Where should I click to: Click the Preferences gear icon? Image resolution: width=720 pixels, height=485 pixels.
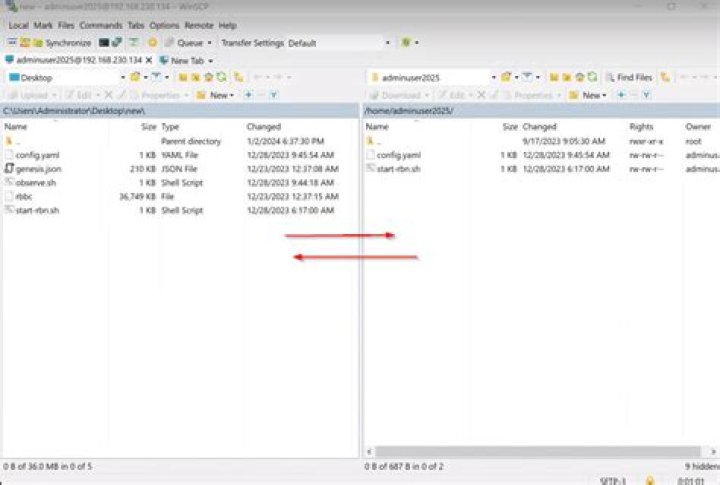151,43
